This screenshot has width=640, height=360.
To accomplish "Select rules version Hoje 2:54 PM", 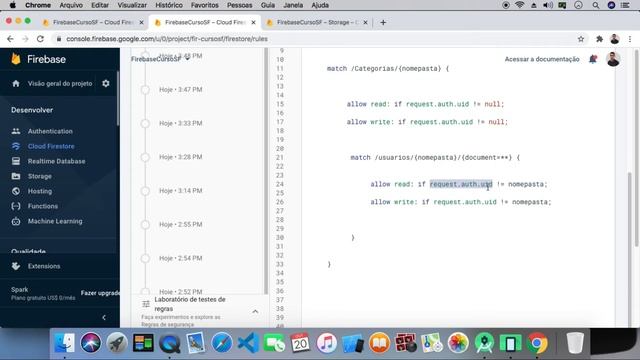I will (180, 258).
